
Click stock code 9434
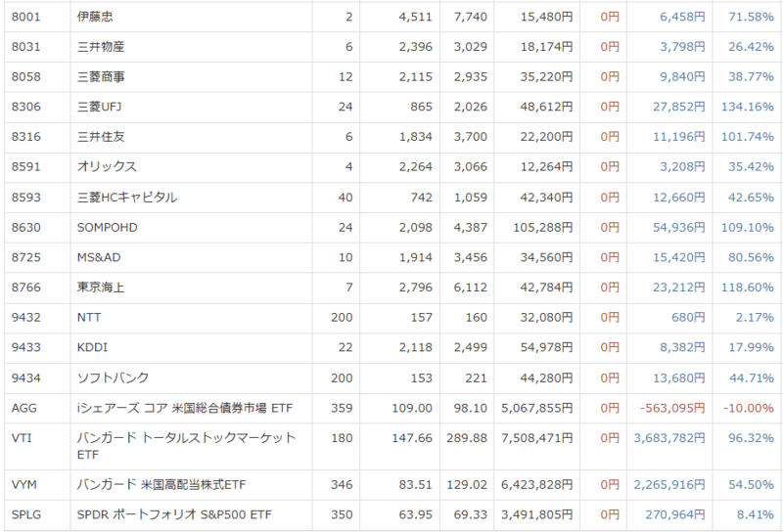click(26, 378)
